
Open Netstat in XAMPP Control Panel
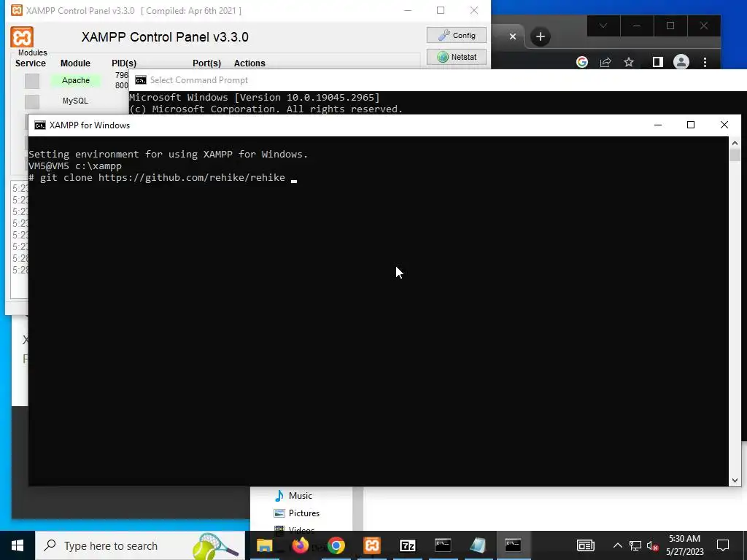coord(456,57)
